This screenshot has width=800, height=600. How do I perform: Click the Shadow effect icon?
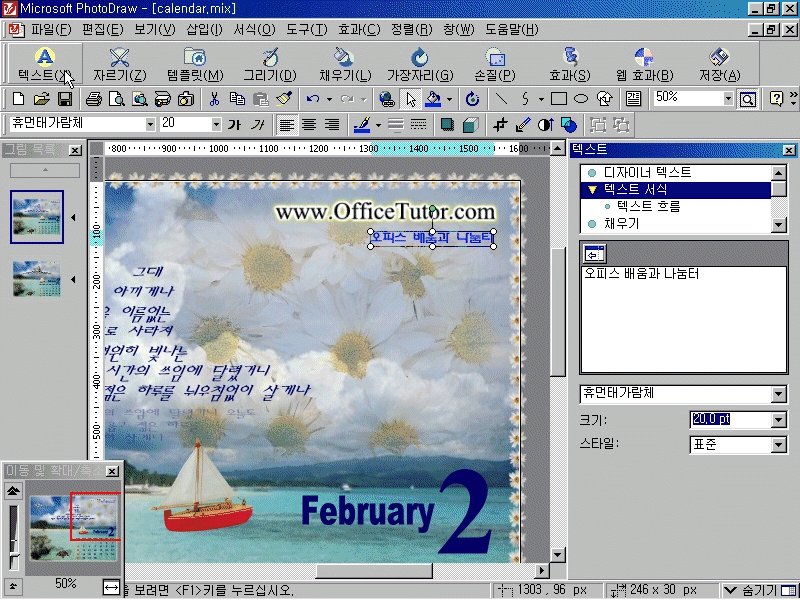point(447,124)
